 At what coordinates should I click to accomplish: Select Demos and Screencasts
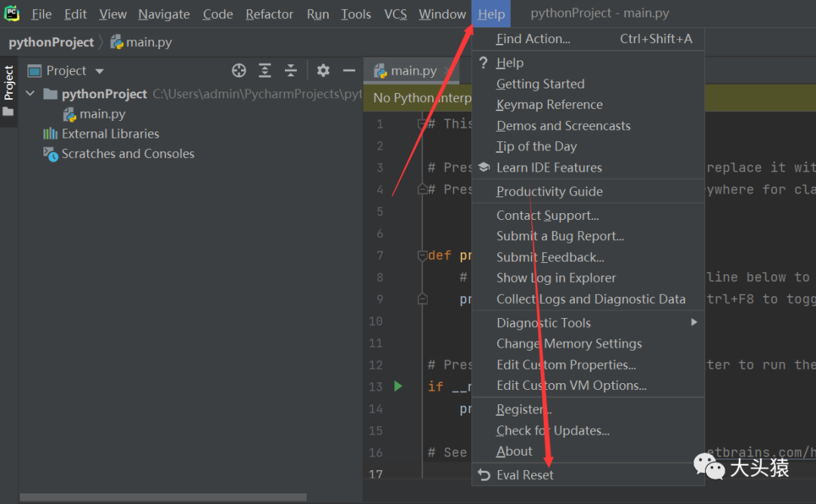click(x=588, y=125)
